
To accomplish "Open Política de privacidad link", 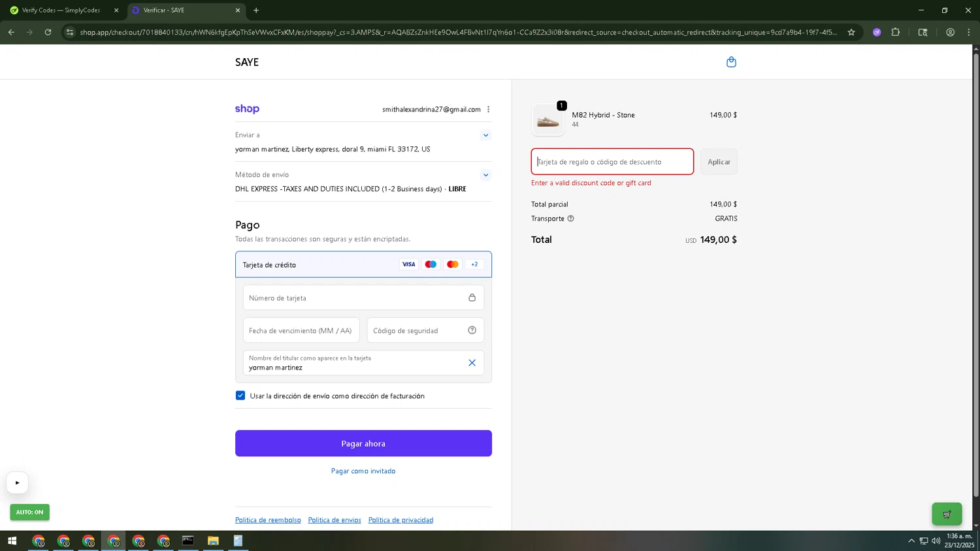I will click(x=400, y=520).
